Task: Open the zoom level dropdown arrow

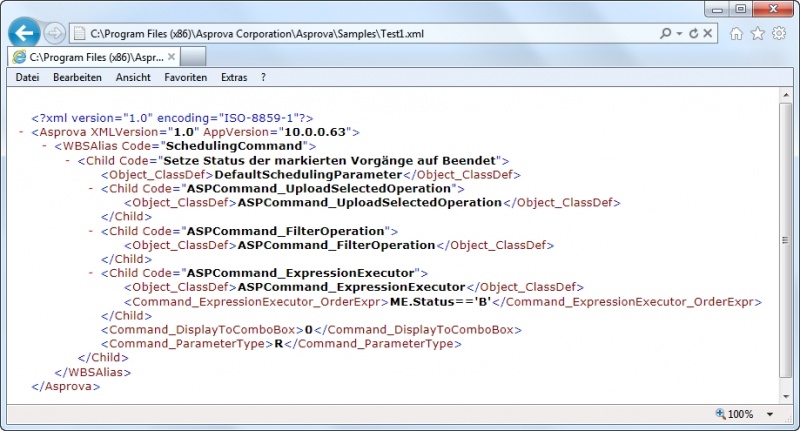Action: click(x=770, y=414)
